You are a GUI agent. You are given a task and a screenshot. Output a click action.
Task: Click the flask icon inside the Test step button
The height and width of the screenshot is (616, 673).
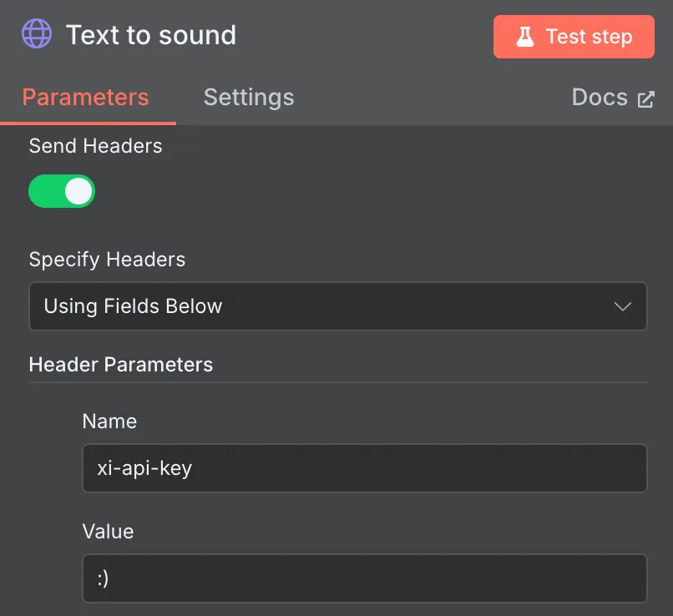tap(524, 36)
